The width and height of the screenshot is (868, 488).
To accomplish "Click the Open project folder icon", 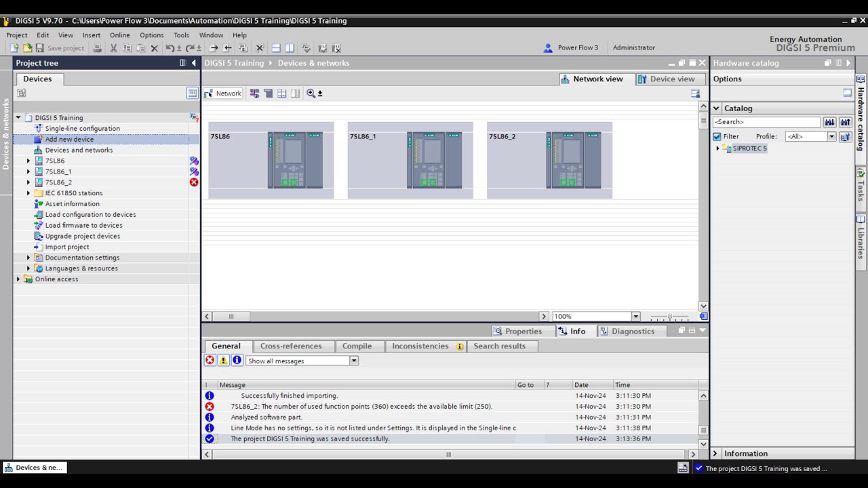I will coord(27,48).
